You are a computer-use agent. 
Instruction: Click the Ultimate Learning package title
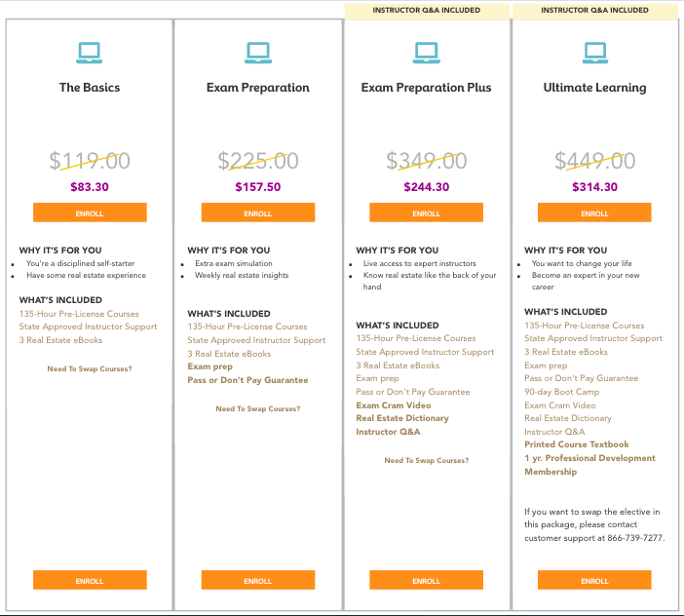594,88
